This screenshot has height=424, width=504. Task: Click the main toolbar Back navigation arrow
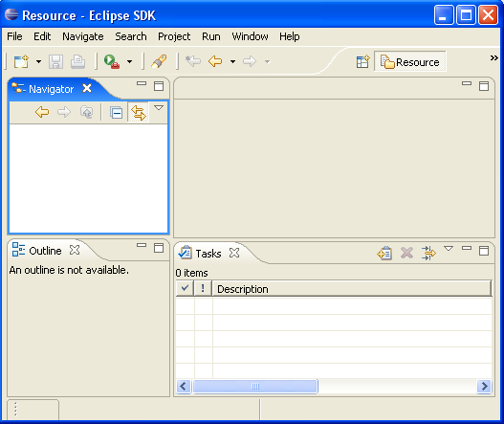(215, 61)
